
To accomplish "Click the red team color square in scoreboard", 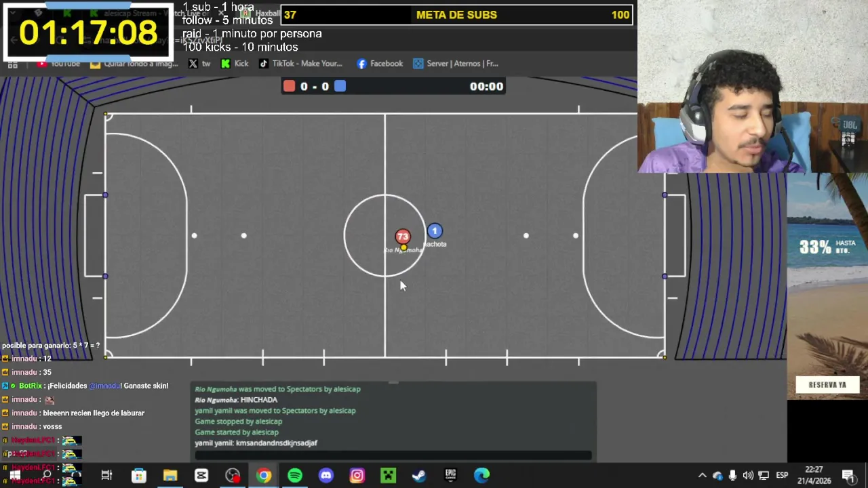I will pyautogui.click(x=290, y=86).
